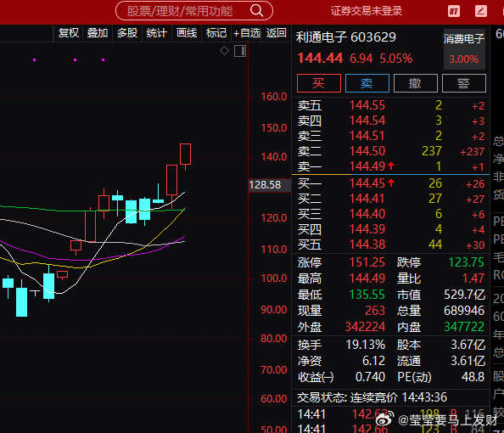
Task: Select the 画线 drawing tool
Action: (187, 33)
